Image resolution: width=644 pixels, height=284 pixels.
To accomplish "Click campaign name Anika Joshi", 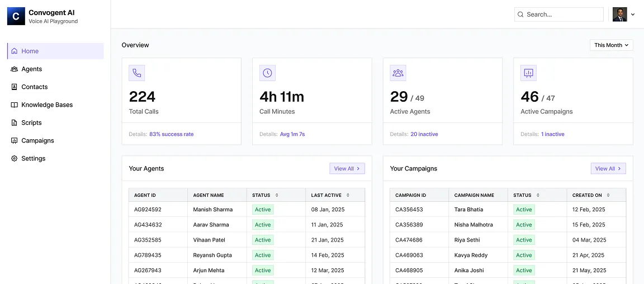I will [470, 271].
